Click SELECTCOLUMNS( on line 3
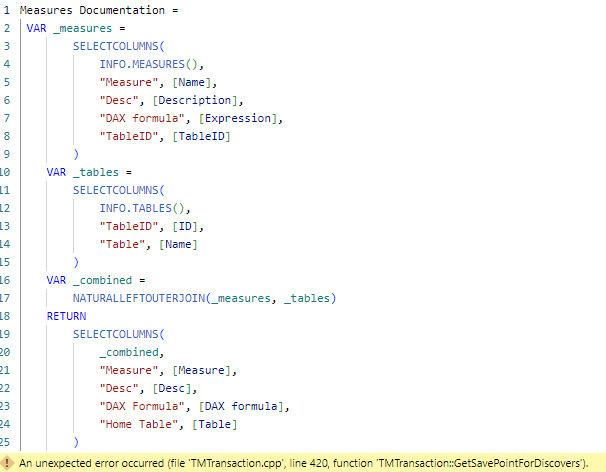The width and height of the screenshot is (606, 472). click(x=119, y=46)
